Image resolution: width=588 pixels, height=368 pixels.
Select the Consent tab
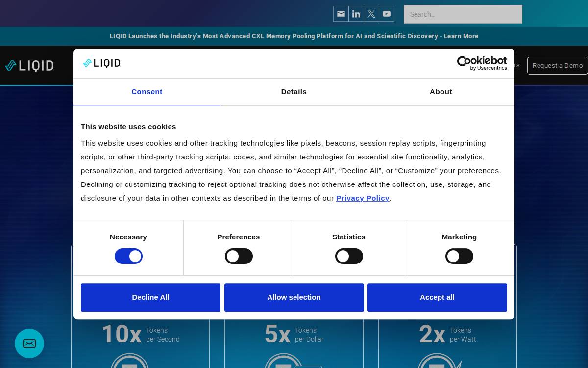click(x=147, y=92)
